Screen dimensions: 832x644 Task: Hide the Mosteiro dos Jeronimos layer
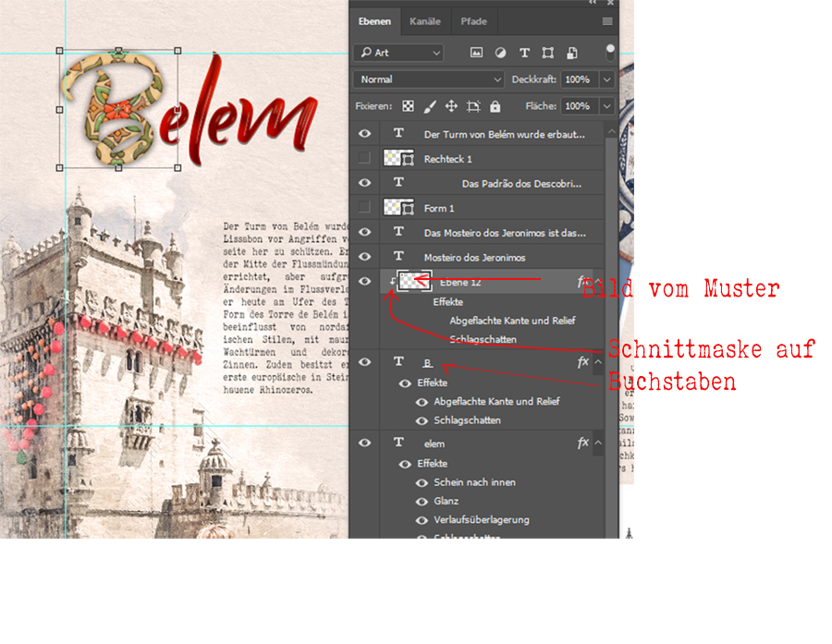click(364, 257)
